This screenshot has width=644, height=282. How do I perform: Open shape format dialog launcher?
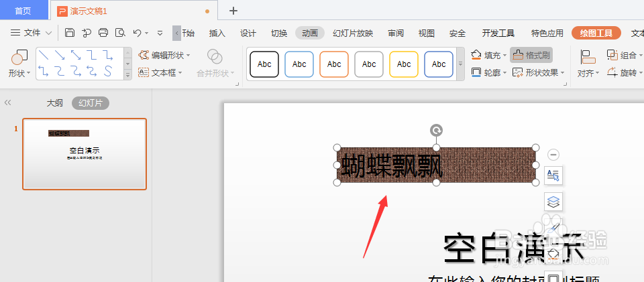566,84
